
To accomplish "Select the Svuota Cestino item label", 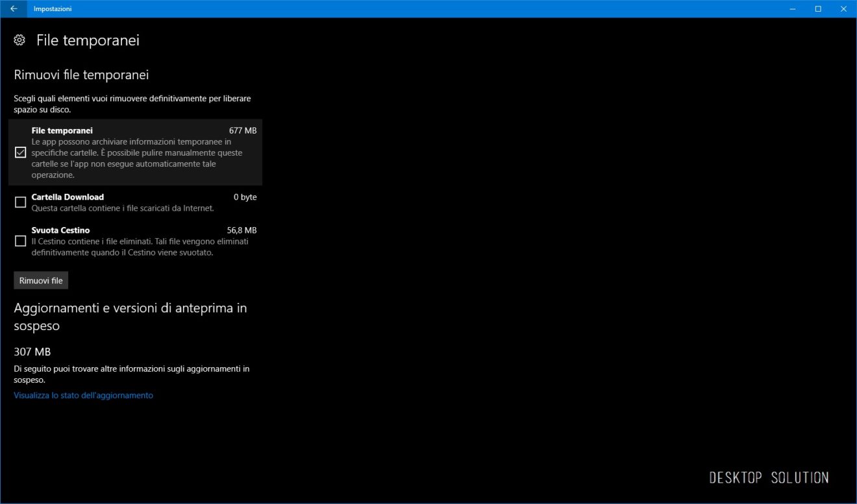I will pyautogui.click(x=60, y=230).
